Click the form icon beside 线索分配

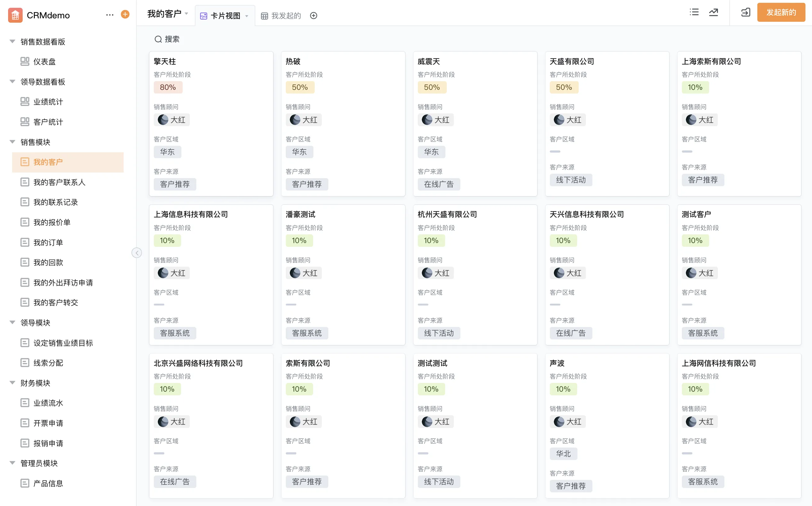(25, 363)
